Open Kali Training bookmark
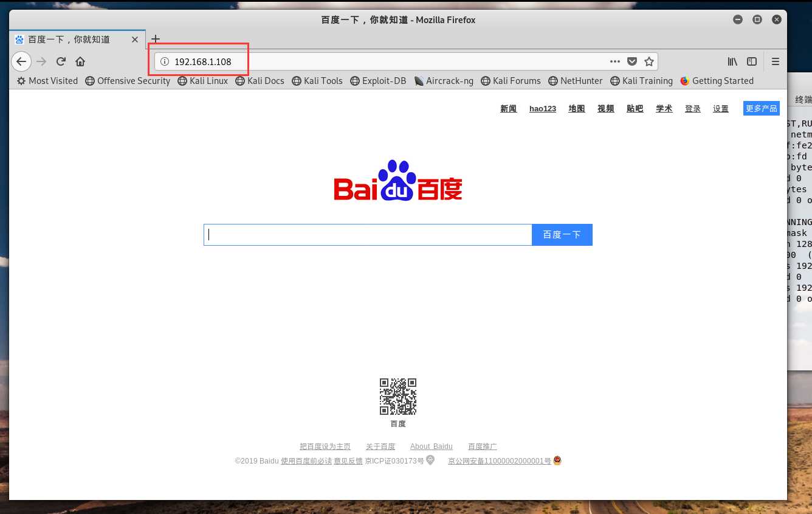The height and width of the screenshot is (514, 812). click(x=642, y=81)
